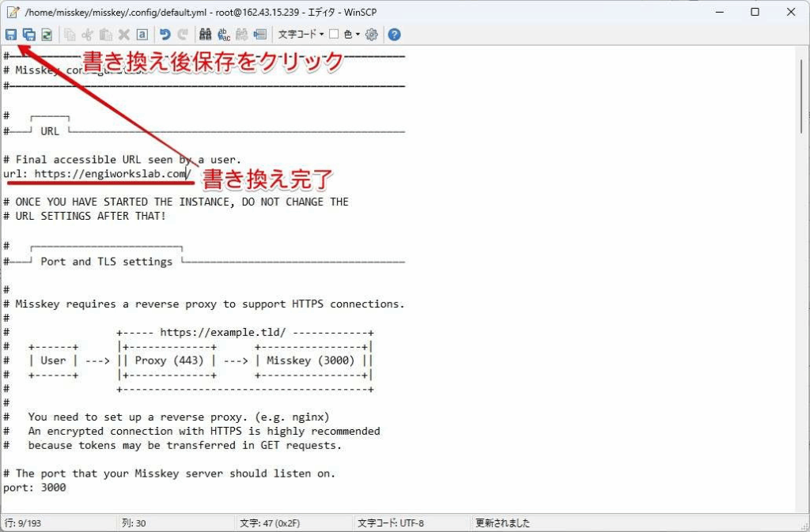Click the Cut scissors icon
The height and width of the screenshot is (532, 810).
(87, 35)
